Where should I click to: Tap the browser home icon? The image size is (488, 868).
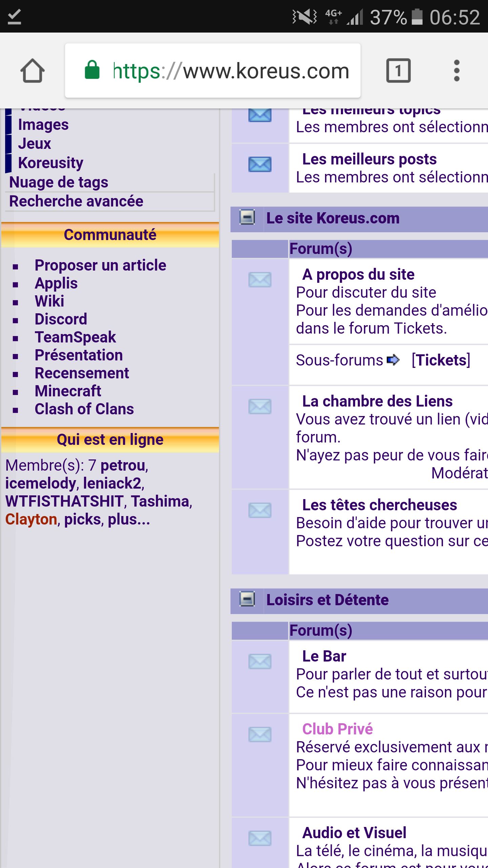(32, 71)
